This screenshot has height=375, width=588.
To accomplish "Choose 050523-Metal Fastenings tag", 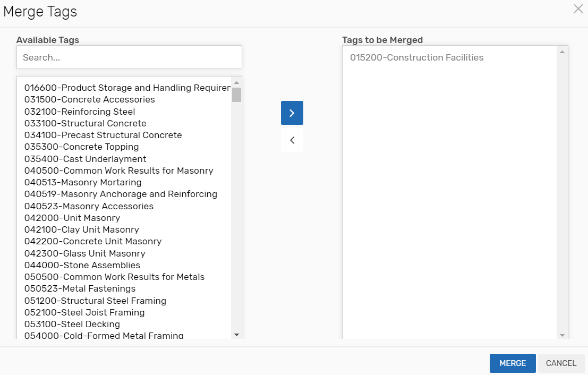I will click(80, 288).
